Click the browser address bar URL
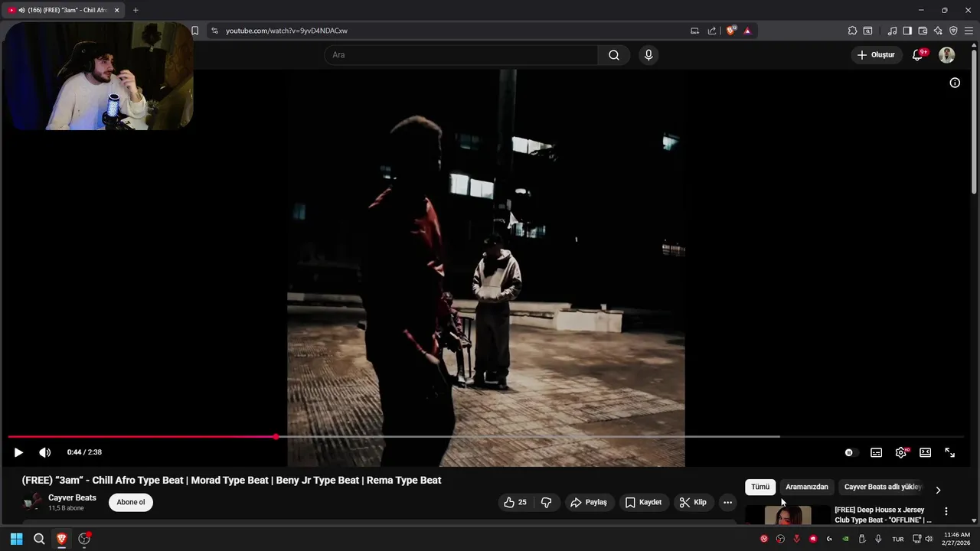The width and height of the screenshot is (980, 551). tap(286, 31)
